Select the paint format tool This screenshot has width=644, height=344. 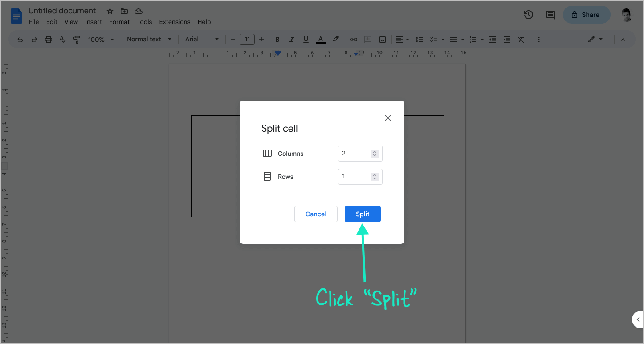77,39
